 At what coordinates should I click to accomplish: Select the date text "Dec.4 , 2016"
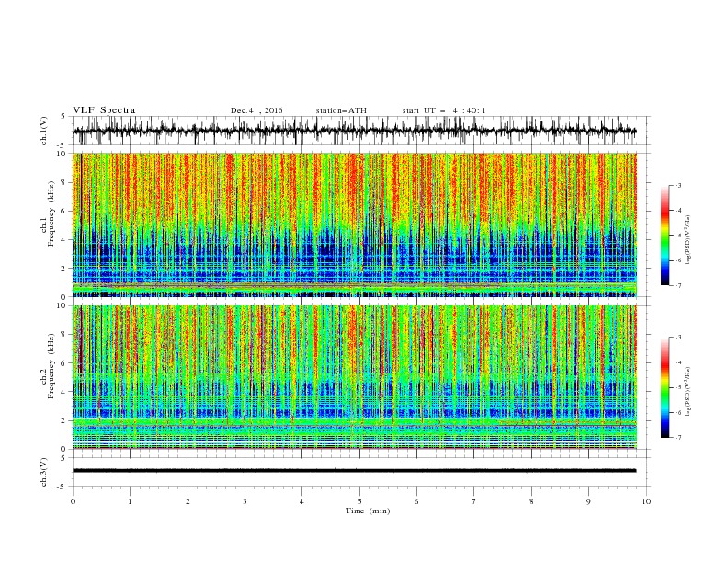256,110
